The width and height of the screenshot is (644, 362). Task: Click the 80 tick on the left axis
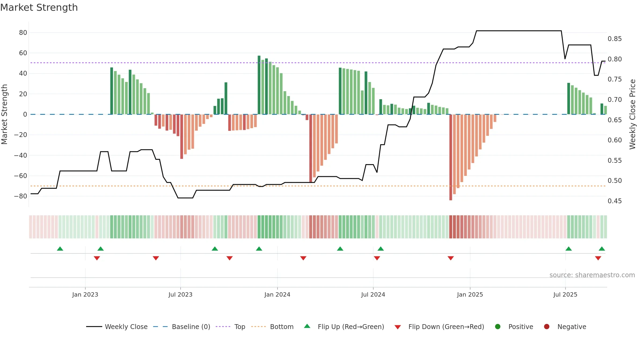[x=23, y=33]
